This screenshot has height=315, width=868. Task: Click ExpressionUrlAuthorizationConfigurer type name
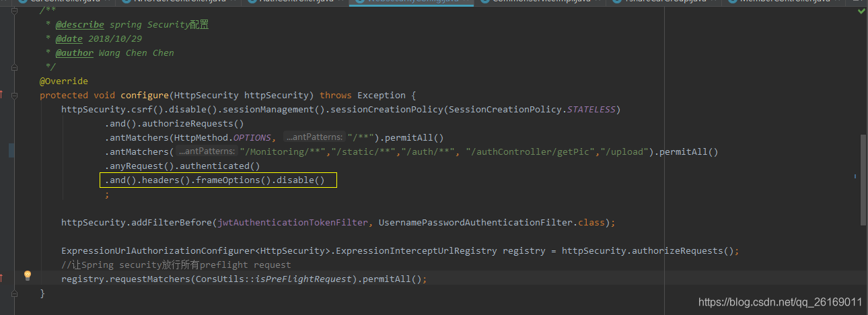point(157,250)
